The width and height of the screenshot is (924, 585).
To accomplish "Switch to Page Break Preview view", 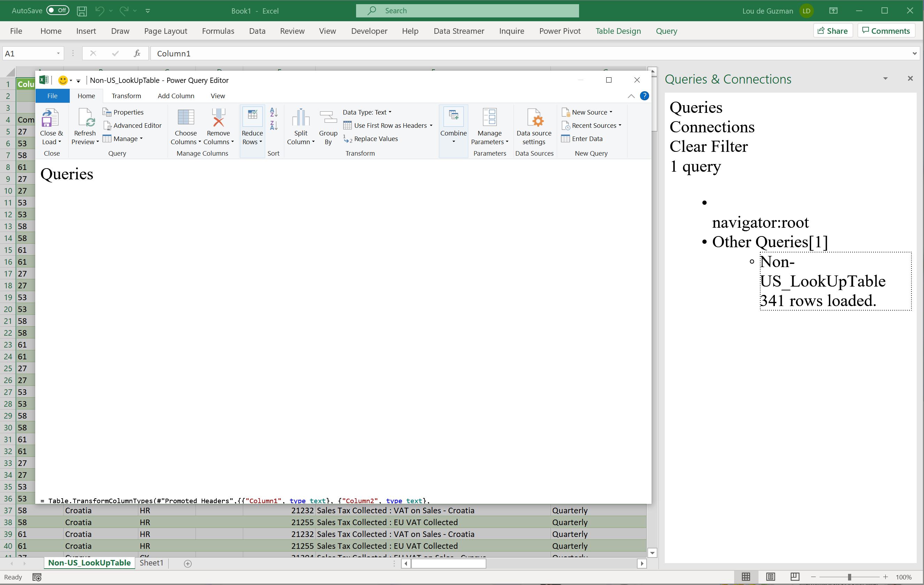I will click(795, 577).
